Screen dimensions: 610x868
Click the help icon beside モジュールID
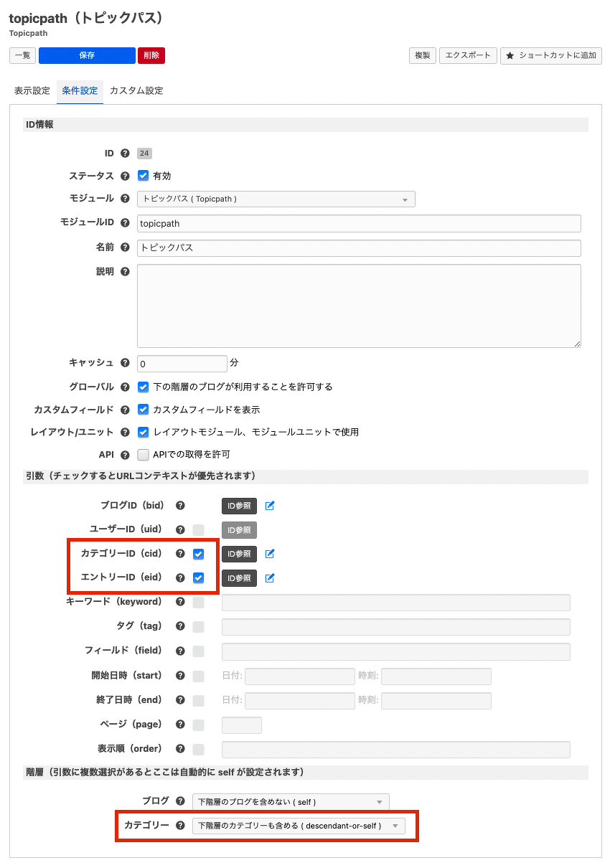point(125,223)
